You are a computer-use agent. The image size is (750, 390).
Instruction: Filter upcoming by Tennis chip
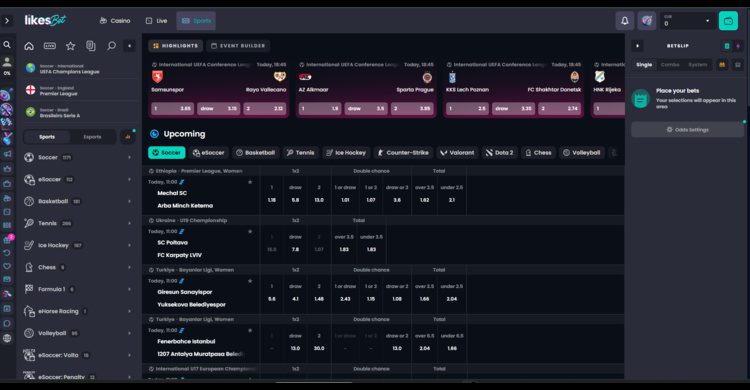click(x=300, y=153)
